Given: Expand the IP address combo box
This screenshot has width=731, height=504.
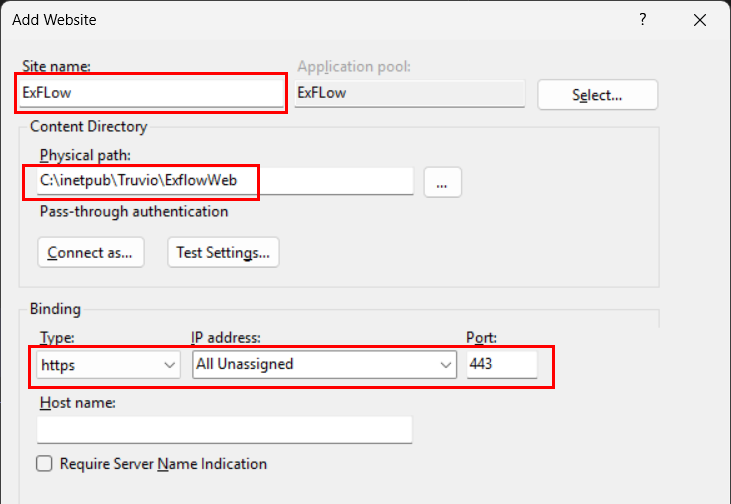Looking at the screenshot, I should click(324, 365).
